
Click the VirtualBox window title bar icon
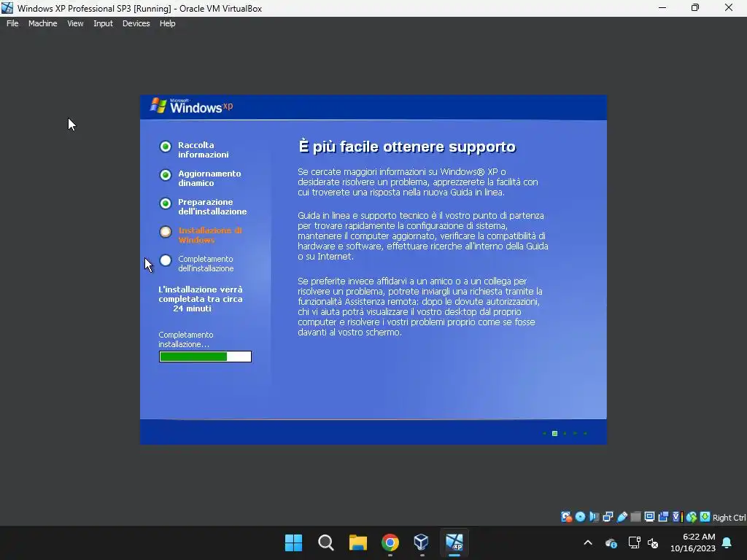pos(7,8)
